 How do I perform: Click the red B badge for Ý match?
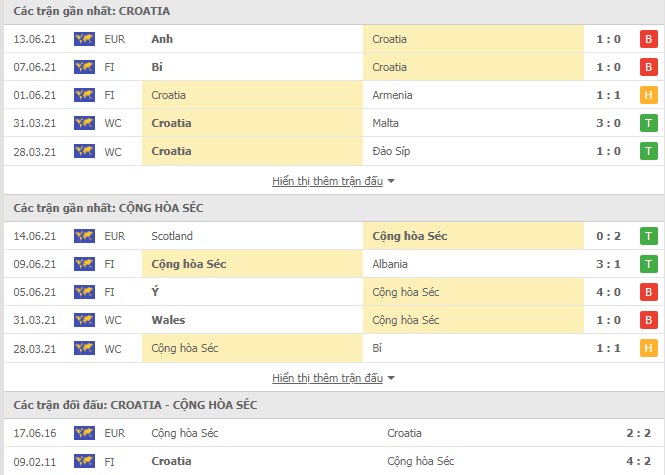(648, 292)
